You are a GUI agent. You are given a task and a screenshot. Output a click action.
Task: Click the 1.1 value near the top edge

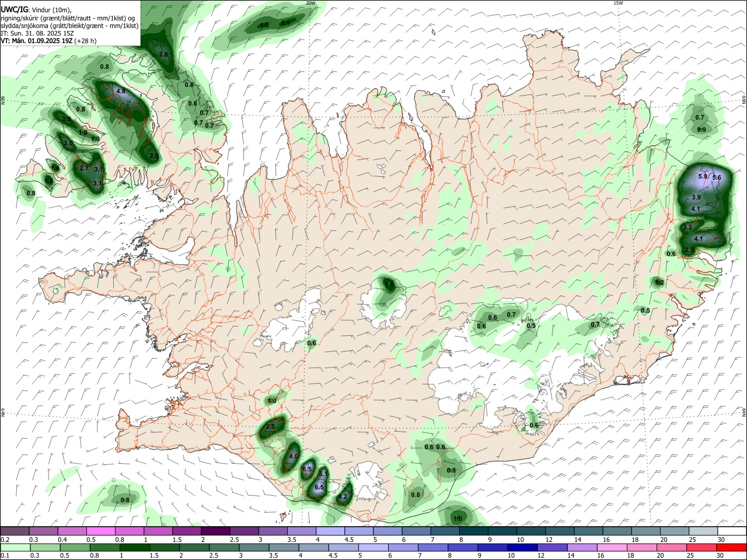pyautogui.click(x=285, y=23)
